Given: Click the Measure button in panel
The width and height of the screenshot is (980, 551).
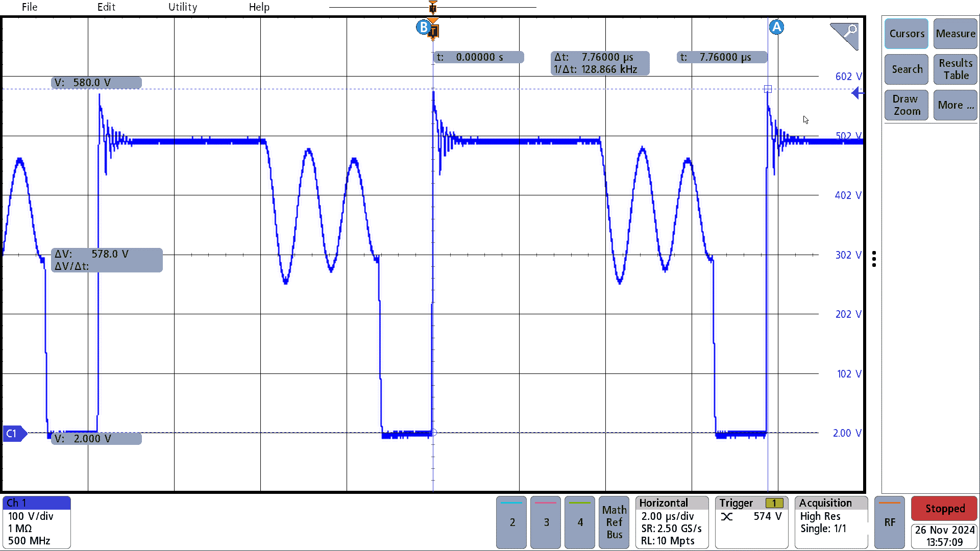Looking at the screenshot, I should click(x=955, y=34).
